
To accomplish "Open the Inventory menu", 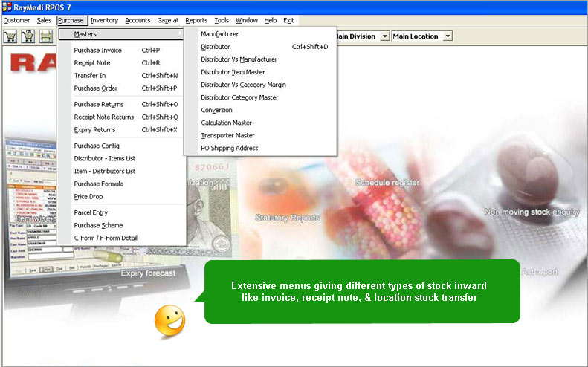I will point(104,20).
